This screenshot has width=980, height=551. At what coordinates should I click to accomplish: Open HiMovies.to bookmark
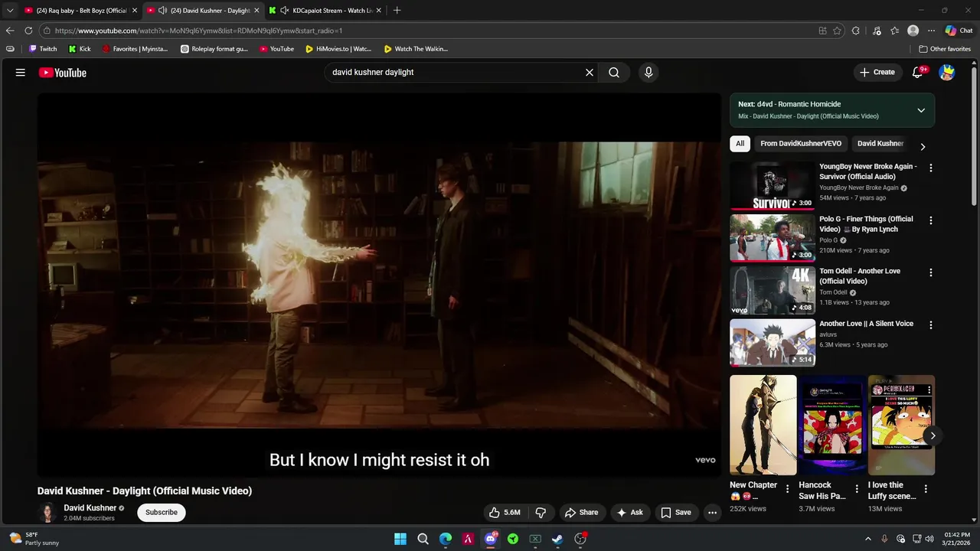[338, 49]
